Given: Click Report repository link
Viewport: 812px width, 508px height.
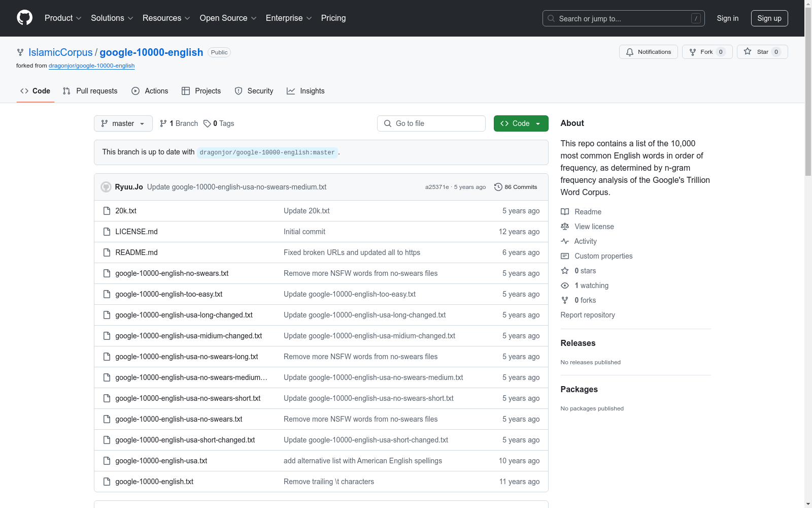Looking at the screenshot, I should tap(588, 315).
